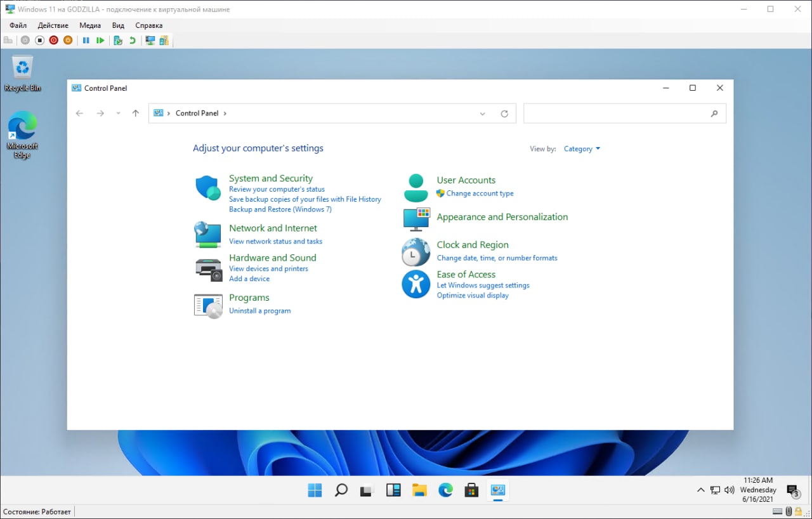812x519 pixels.
Task: Click the Network and Internet globe icon
Action: (x=207, y=234)
